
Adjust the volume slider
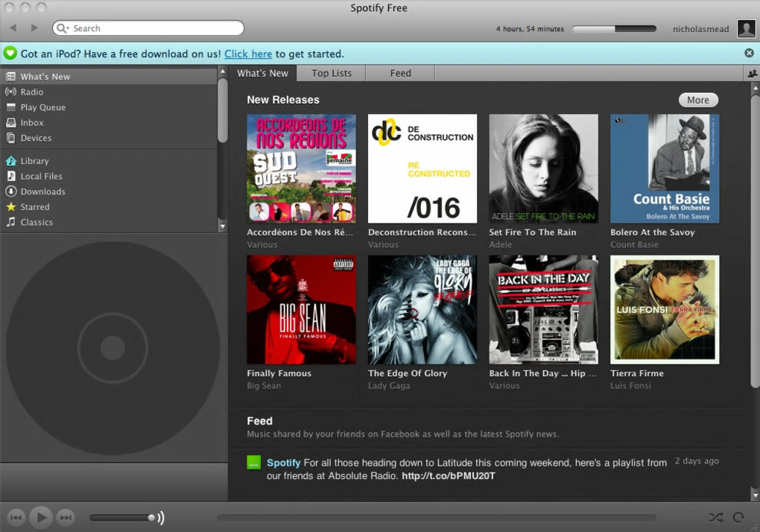click(123, 517)
